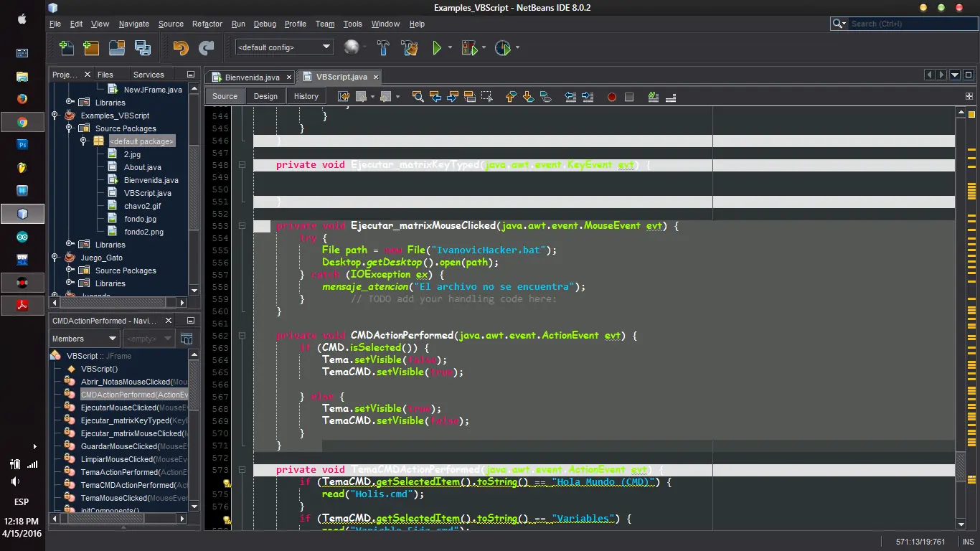Click the Undo arrow icon

(x=181, y=48)
